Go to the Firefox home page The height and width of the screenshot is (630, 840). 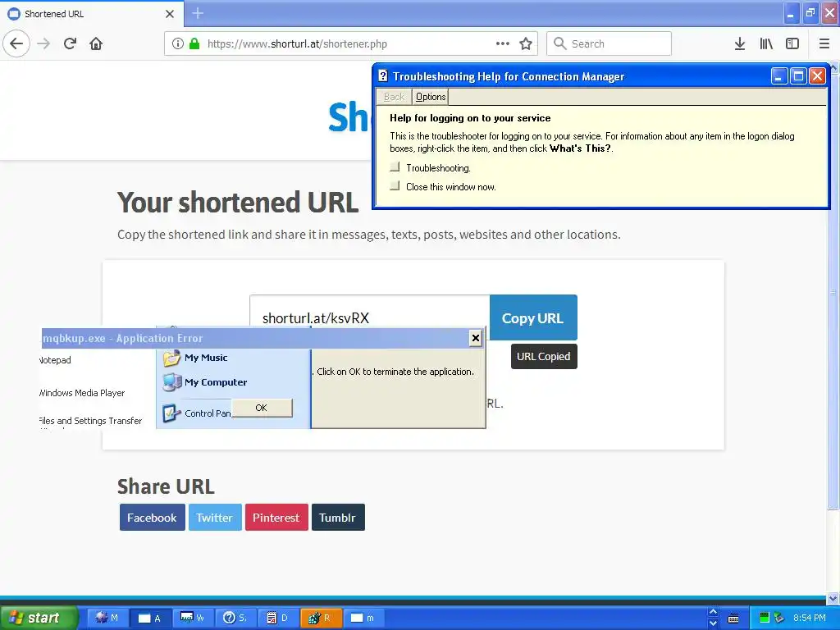click(96, 43)
